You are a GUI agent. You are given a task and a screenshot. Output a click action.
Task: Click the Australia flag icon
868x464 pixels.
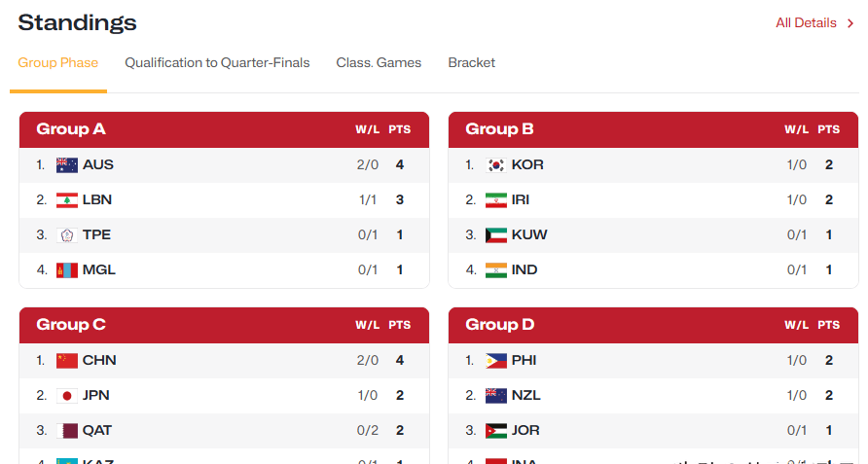(67, 165)
